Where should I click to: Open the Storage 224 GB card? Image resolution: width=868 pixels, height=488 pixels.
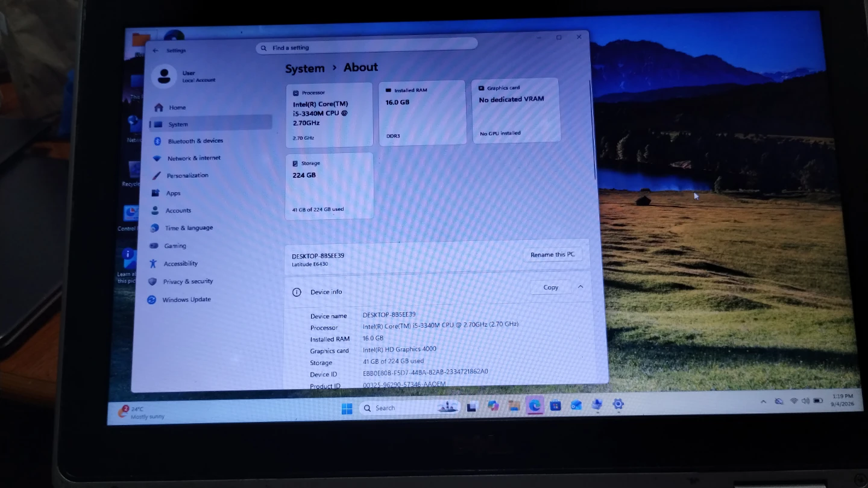point(329,186)
